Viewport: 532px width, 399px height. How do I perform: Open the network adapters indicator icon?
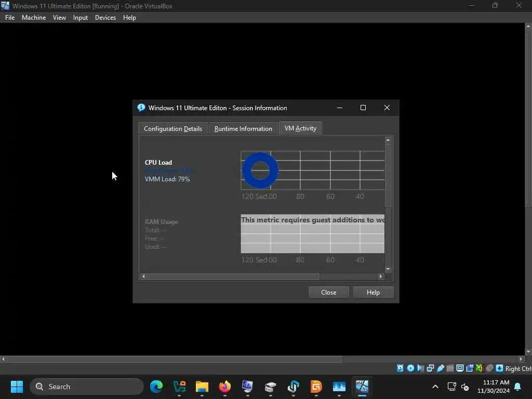tap(430, 368)
